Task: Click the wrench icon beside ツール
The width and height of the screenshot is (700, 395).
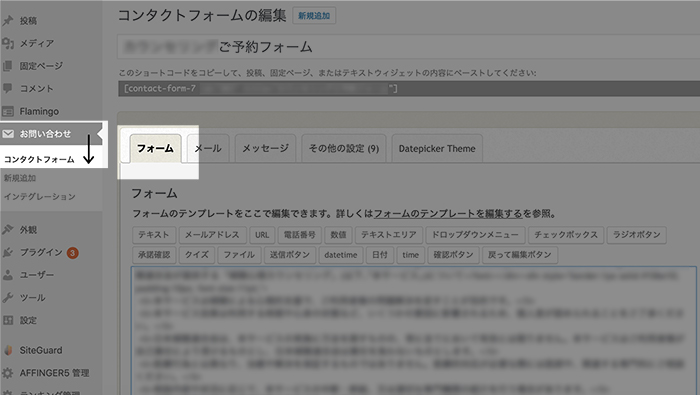Action: coord(8,298)
